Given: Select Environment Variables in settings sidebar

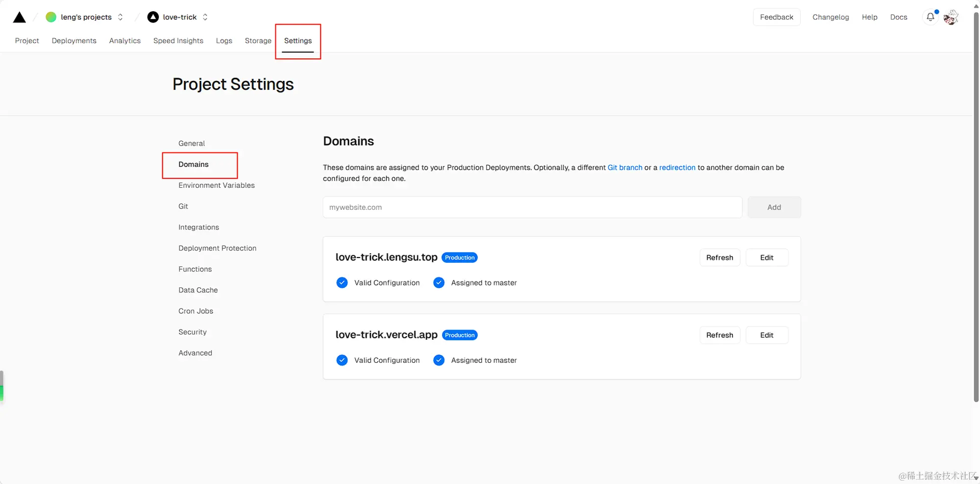Looking at the screenshot, I should (217, 185).
